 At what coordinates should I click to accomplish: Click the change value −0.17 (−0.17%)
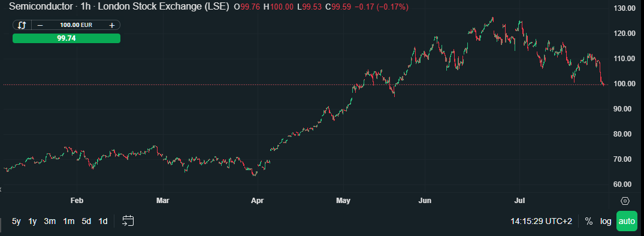click(382, 7)
